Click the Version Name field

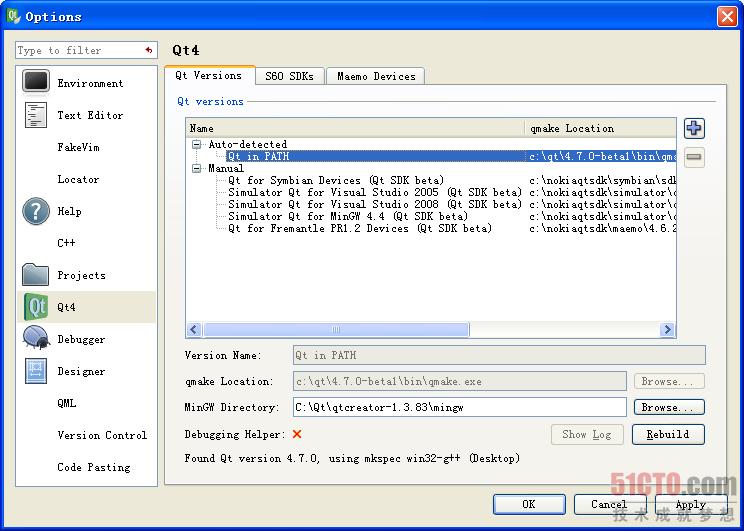(499, 355)
